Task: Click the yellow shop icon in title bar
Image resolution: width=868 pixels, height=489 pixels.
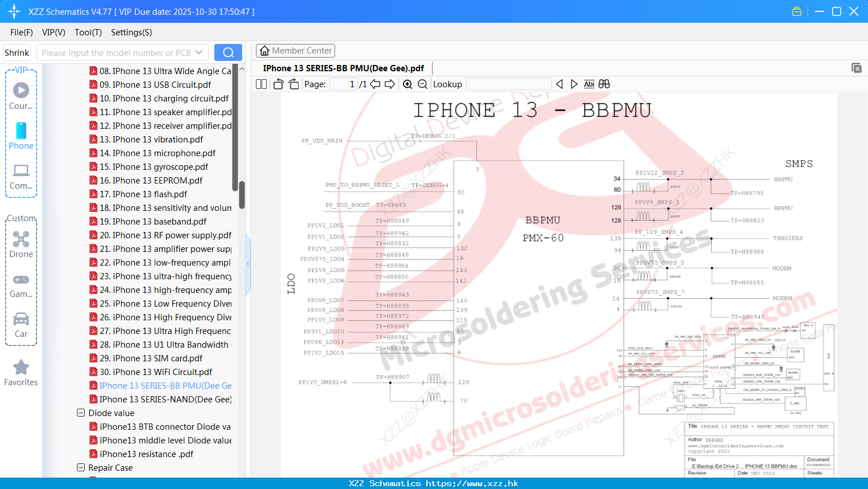Action: point(797,11)
